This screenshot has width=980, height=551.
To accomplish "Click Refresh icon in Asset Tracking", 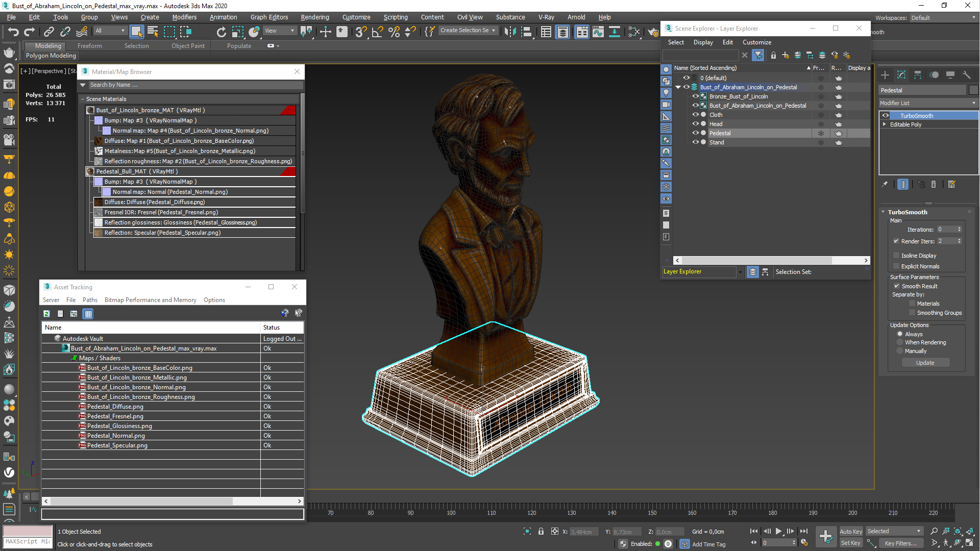I will (46, 314).
